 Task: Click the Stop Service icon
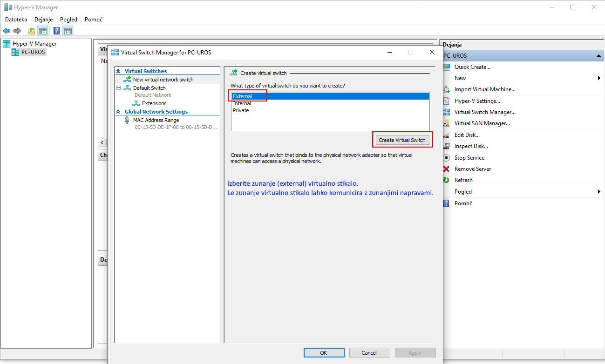coord(447,158)
